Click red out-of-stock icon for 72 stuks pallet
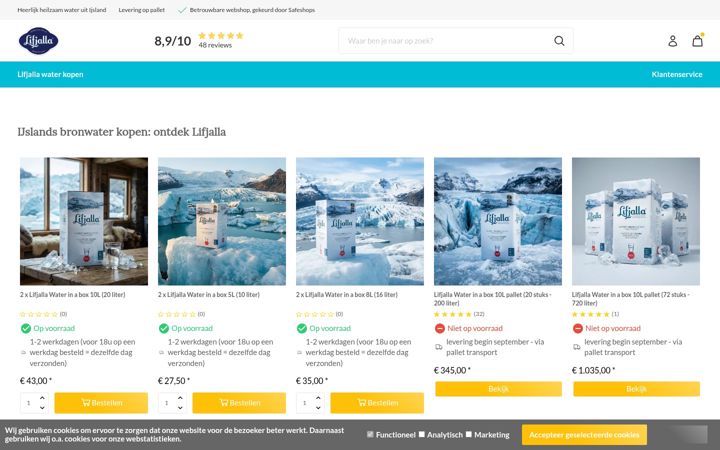720x450 pixels. tap(578, 328)
